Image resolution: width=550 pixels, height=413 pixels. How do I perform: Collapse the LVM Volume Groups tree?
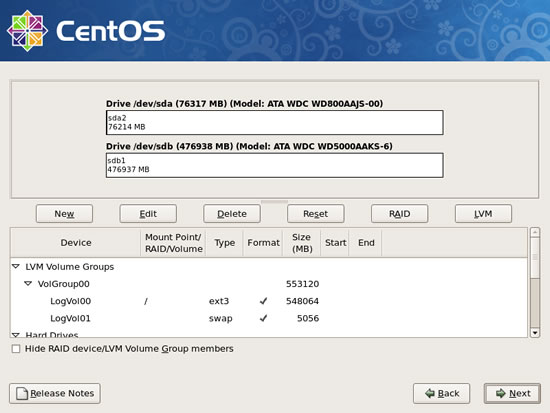16,267
